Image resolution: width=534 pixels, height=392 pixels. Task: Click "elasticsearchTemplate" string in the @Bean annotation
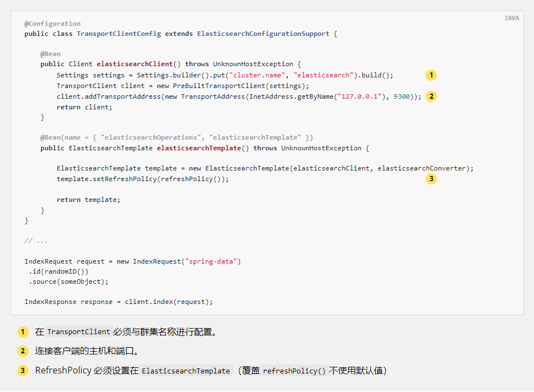[x=255, y=137]
